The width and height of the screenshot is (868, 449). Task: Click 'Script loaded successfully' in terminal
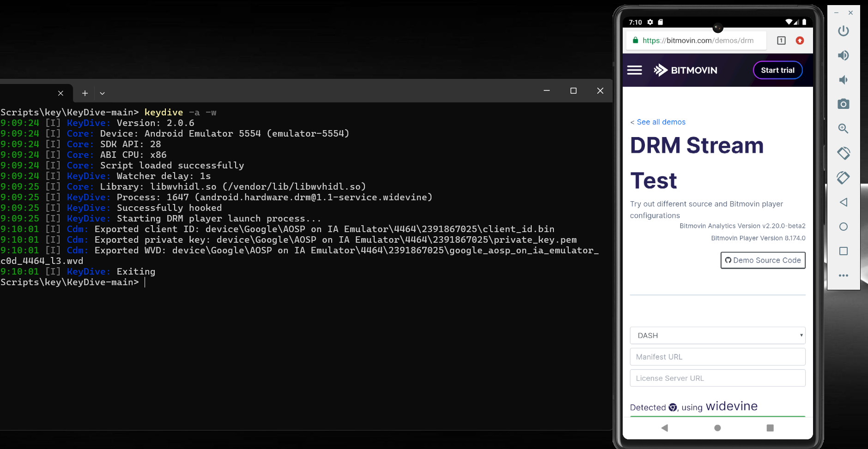(x=172, y=166)
